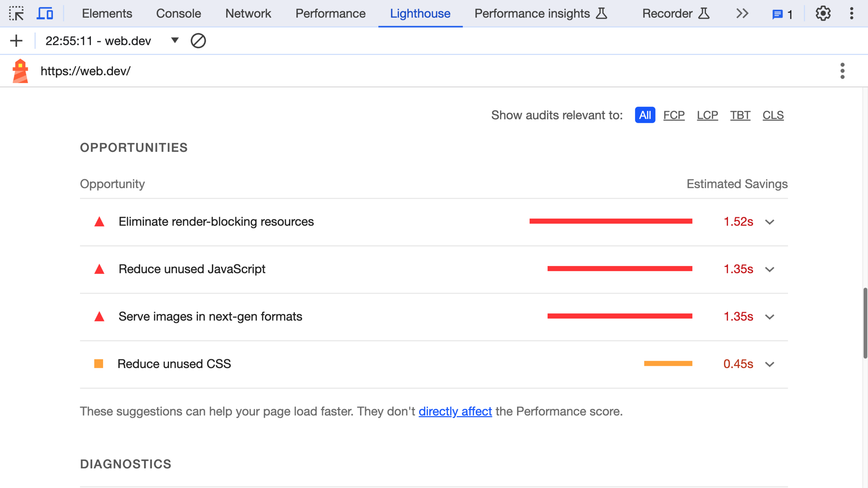The image size is (868, 488).
Task: Follow the 'directly affect' link
Action: coord(455,411)
